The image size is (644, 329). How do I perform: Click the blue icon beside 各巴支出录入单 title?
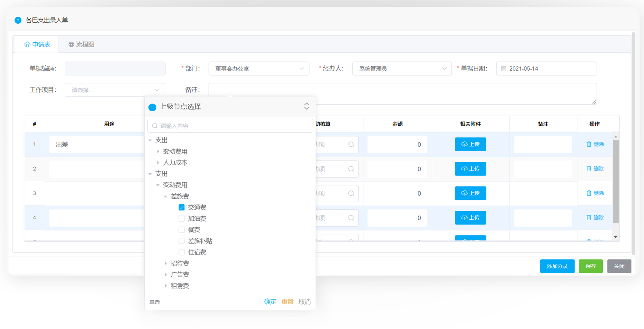[x=18, y=20]
